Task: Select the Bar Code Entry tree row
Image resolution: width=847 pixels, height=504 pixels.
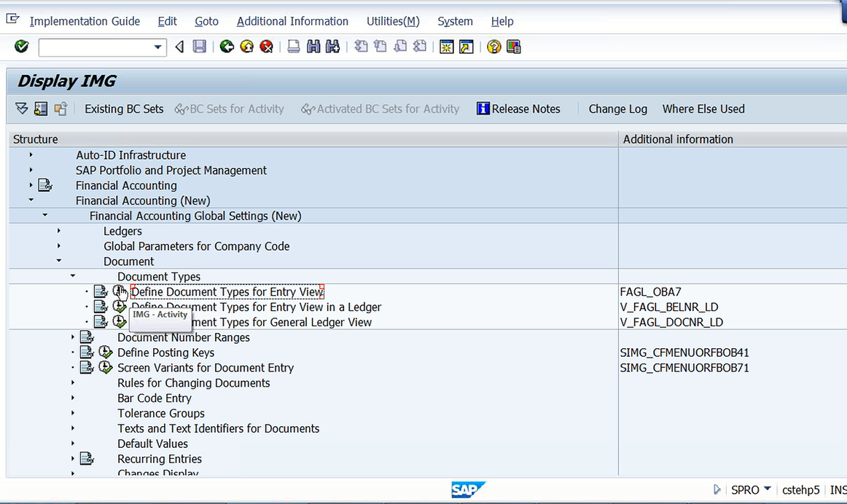Action: pos(155,398)
